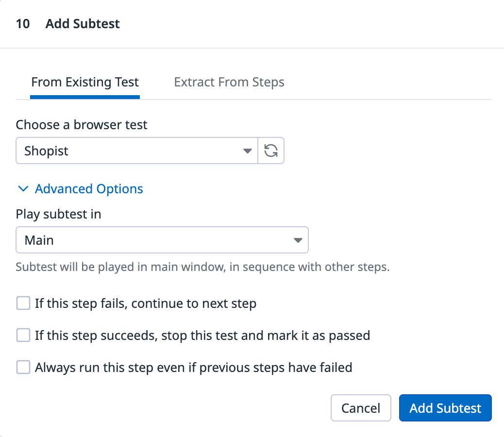Click the caret arrow in Main field
504x437 pixels.
coord(298,240)
